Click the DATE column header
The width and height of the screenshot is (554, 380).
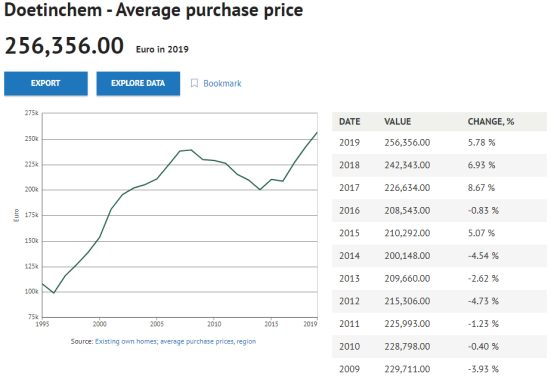(349, 121)
